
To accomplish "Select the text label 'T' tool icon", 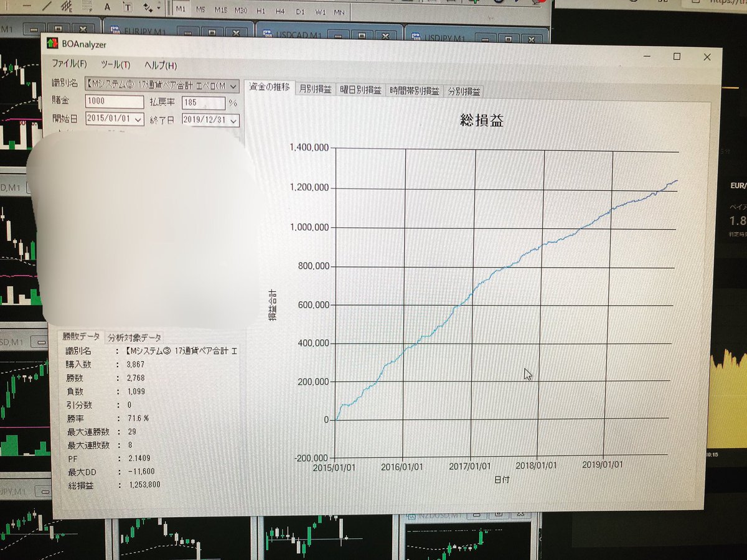I will (128, 7).
